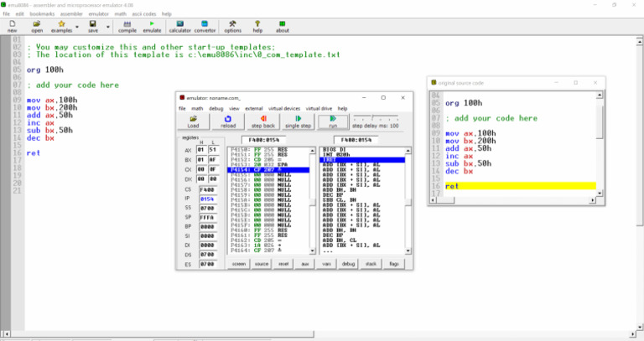Start emulation with the emulate icon

[152, 27]
